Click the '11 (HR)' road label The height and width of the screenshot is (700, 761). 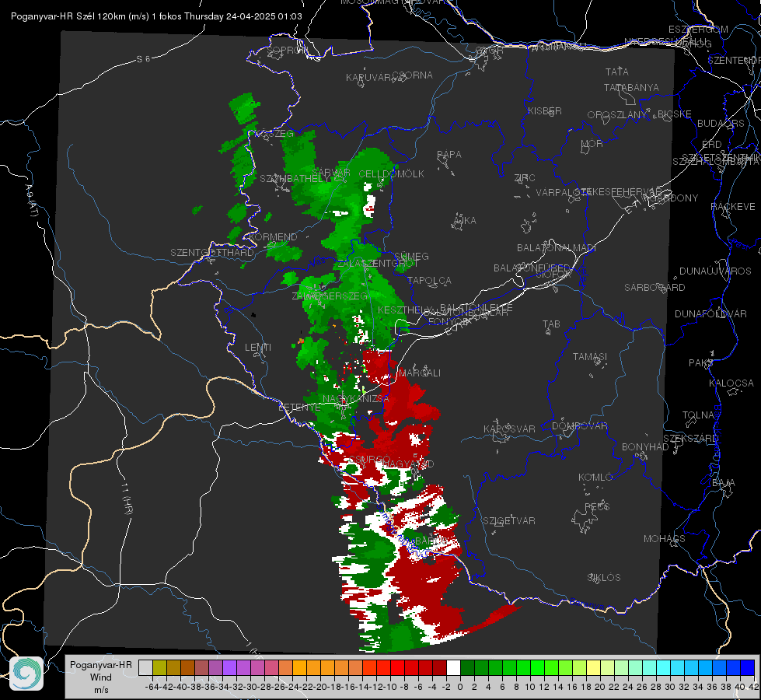point(127,499)
